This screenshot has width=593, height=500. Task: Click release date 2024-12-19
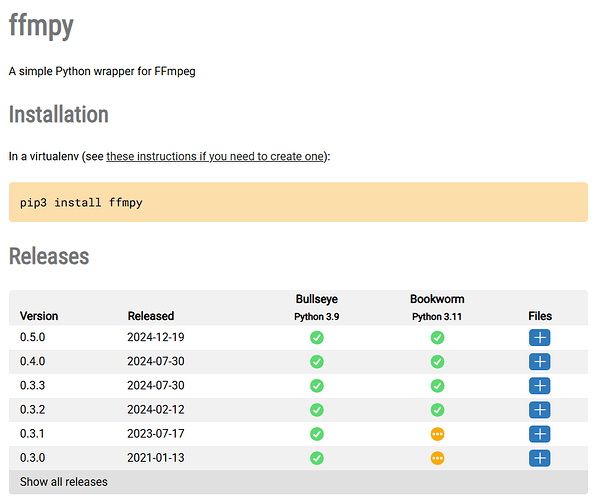click(156, 337)
